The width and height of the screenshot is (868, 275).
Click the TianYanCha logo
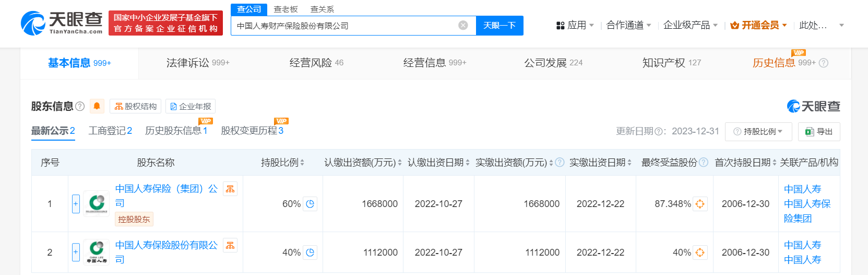pyautogui.click(x=62, y=23)
